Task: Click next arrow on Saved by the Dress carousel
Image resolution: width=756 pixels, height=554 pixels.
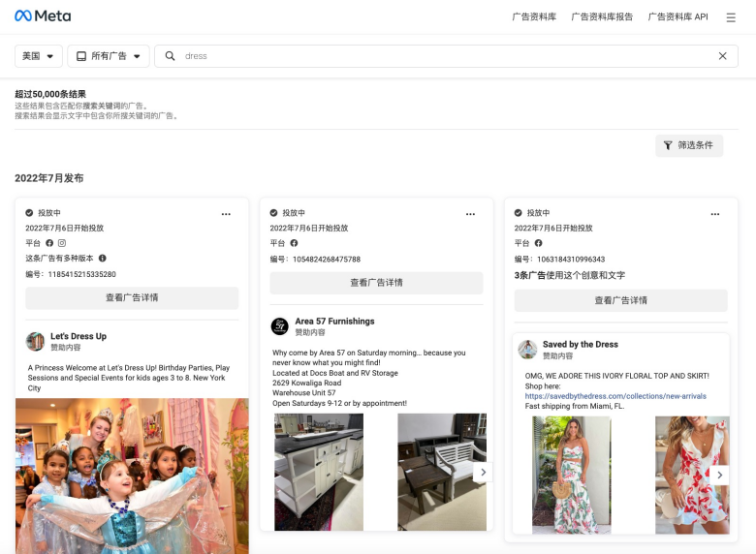Action: (x=719, y=475)
